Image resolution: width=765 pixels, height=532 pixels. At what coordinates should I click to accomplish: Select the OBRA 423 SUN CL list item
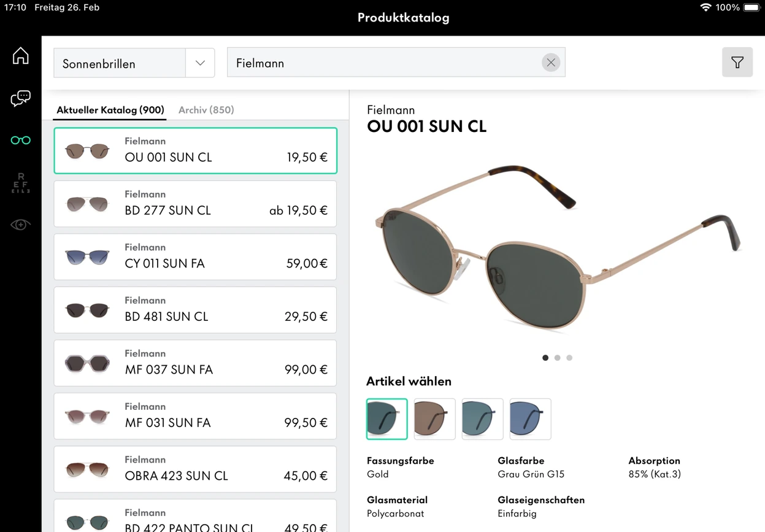pyautogui.click(x=195, y=469)
